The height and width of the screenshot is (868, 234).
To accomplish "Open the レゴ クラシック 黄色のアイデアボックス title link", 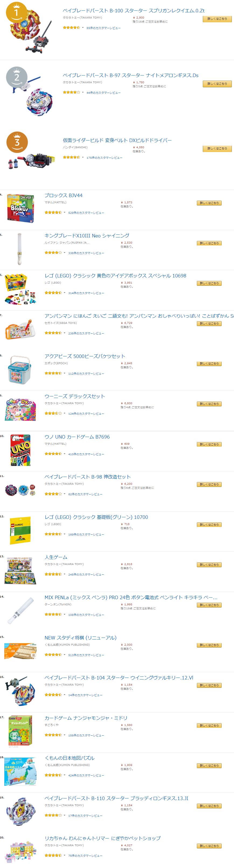I will pos(115,276).
